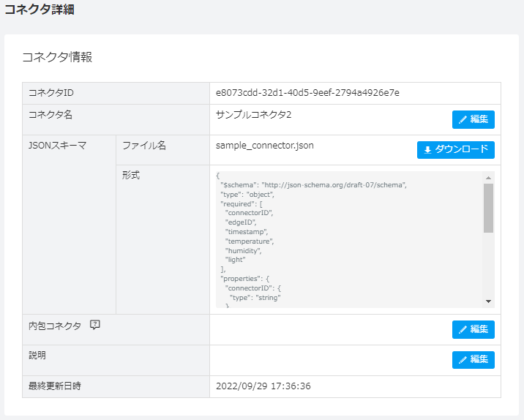Click the help icon beside 内包コネクタ
Viewport: 524px width, 420px height.
pos(95,325)
